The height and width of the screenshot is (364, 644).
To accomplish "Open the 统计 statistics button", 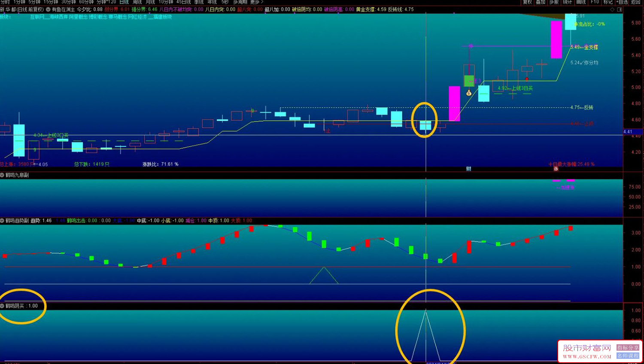I will 568,2.
